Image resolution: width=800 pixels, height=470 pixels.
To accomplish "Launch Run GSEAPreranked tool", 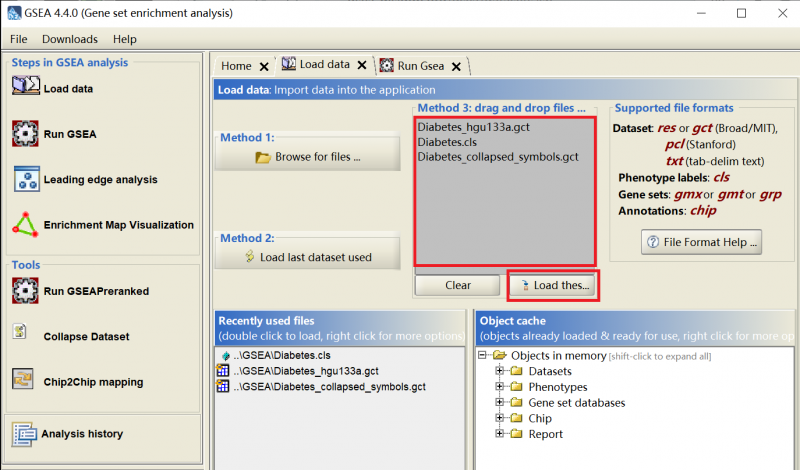I will tap(25, 291).
